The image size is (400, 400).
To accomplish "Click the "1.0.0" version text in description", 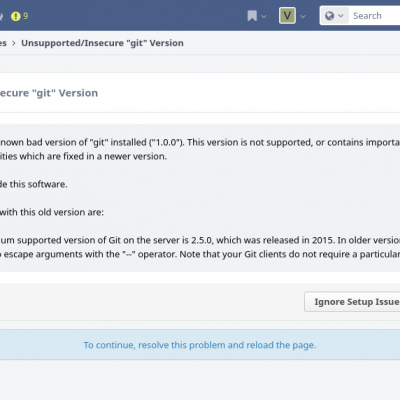I will pos(166,142).
